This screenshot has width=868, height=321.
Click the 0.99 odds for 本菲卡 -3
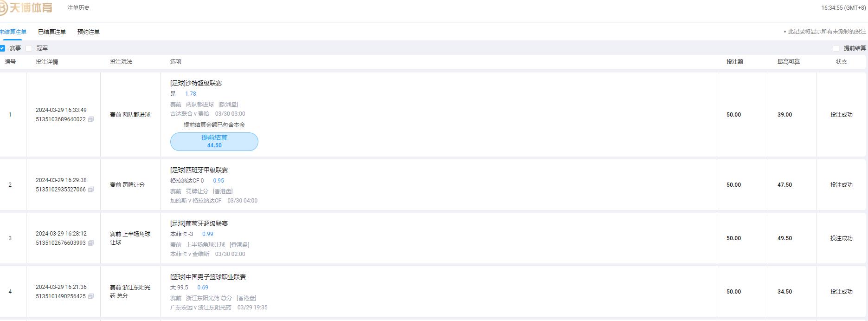click(208, 234)
